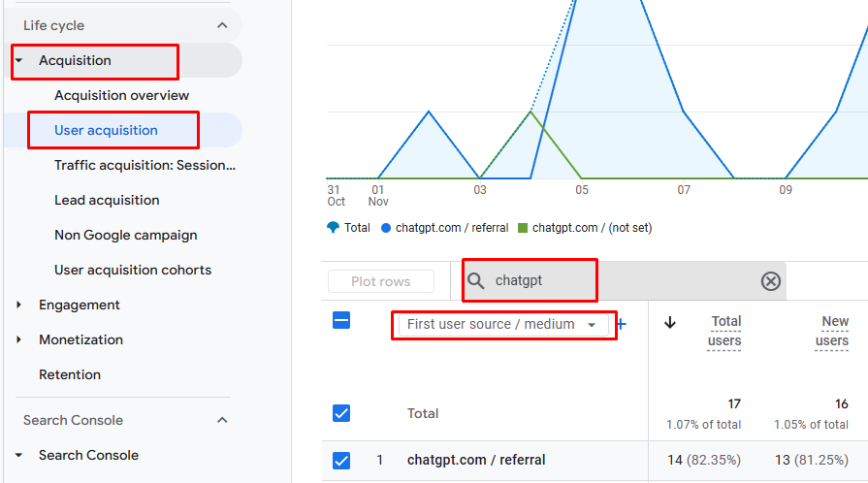The width and height of the screenshot is (868, 483).
Task: Open Traffic acquisition: Session report
Action: pyautogui.click(x=145, y=165)
